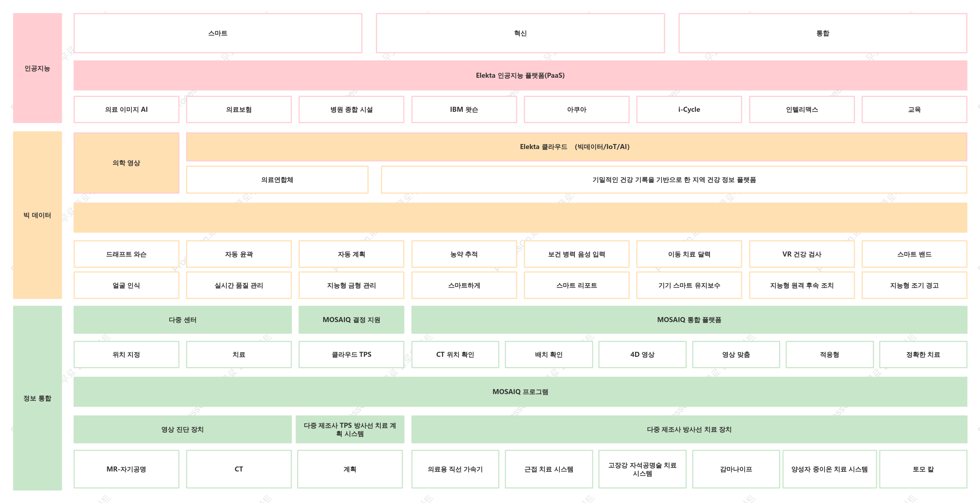
Task: Click the 병원 종합 시설 box
Action: 351,110
